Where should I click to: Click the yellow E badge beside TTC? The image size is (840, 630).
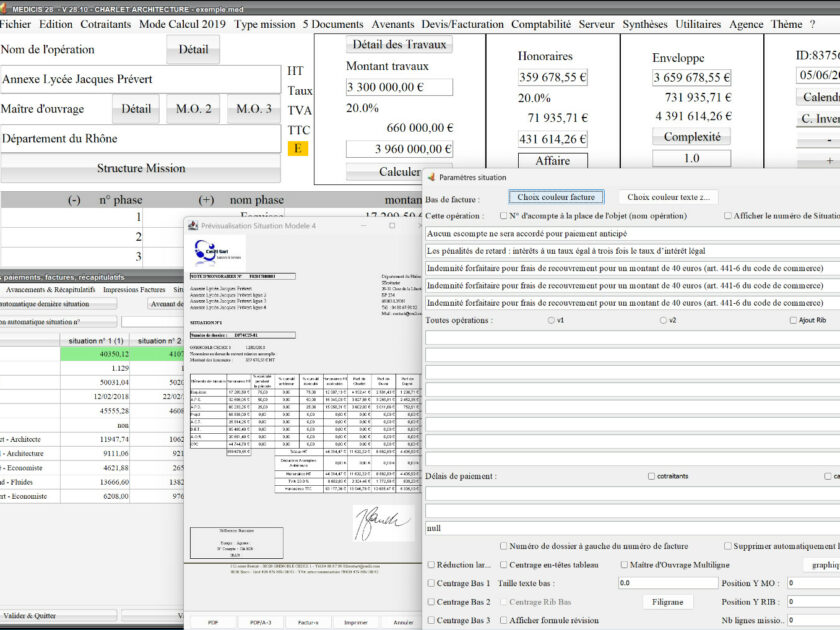[298, 148]
